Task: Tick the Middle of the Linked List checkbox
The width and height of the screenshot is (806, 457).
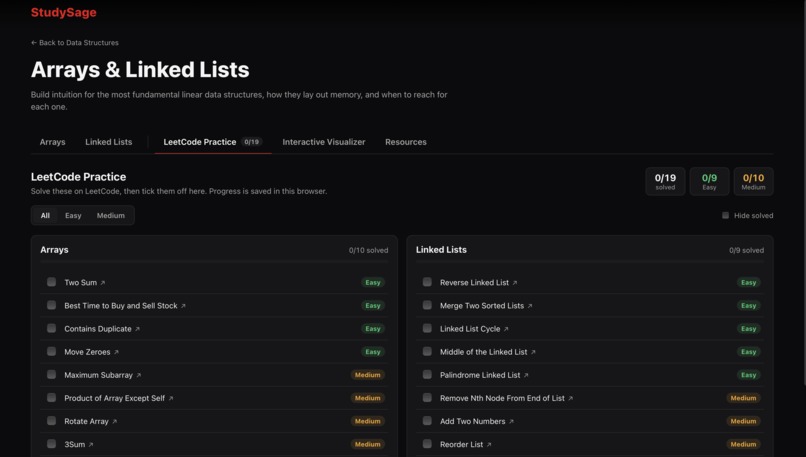Action: (x=427, y=351)
